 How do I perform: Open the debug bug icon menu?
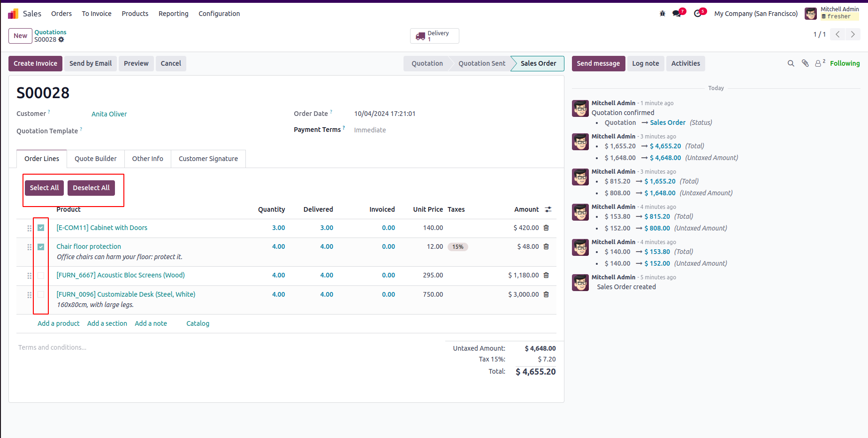662,14
